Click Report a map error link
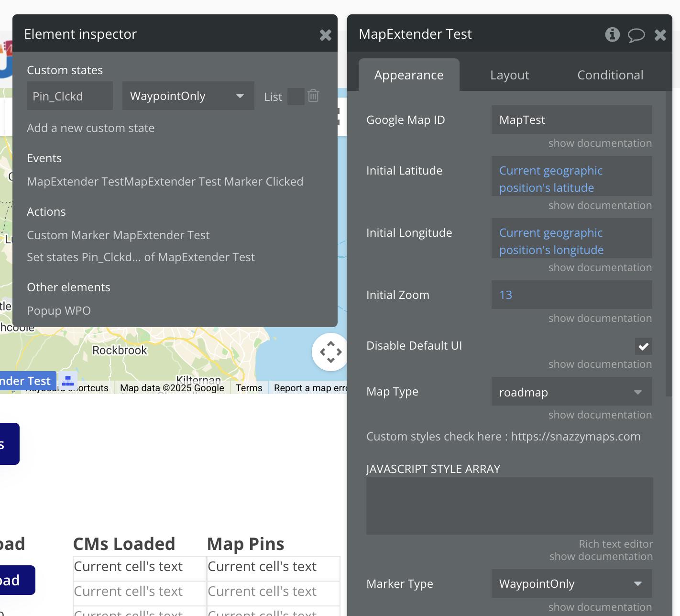Image resolution: width=680 pixels, height=616 pixels. tap(310, 388)
